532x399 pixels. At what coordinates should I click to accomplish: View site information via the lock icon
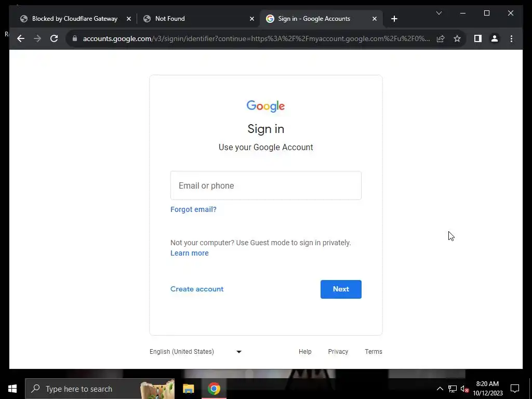point(75,38)
